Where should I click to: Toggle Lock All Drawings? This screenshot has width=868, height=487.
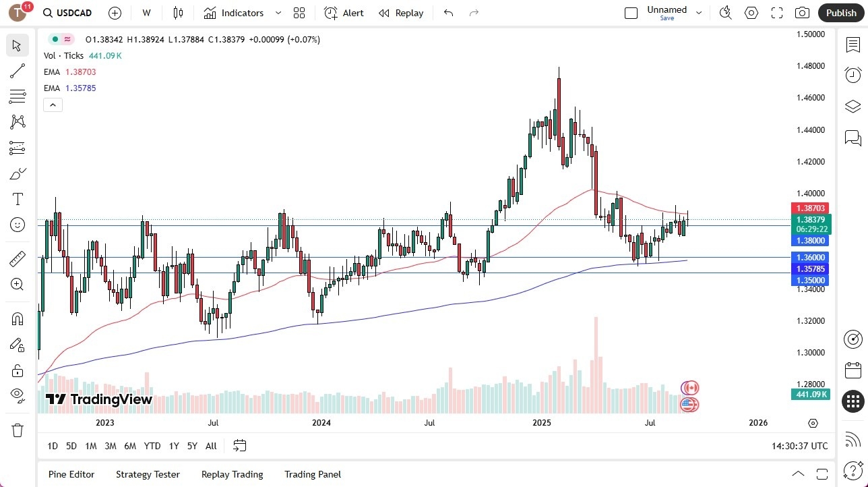point(17,370)
